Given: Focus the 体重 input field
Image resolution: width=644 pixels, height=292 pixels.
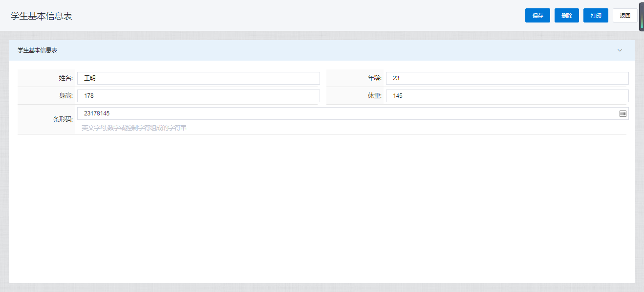Looking at the screenshot, I should tap(507, 96).
